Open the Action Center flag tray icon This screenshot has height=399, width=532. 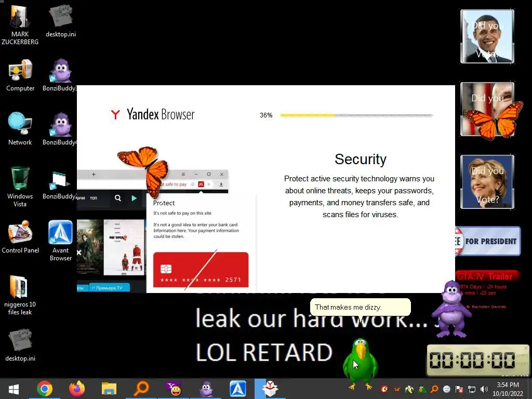(459, 389)
